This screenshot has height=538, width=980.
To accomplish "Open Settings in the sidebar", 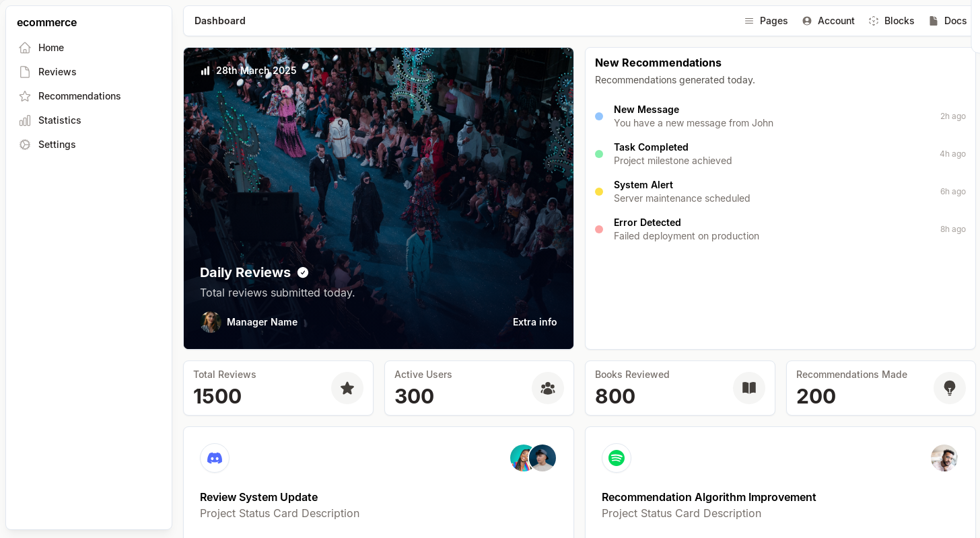I will click(x=57, y=145).
